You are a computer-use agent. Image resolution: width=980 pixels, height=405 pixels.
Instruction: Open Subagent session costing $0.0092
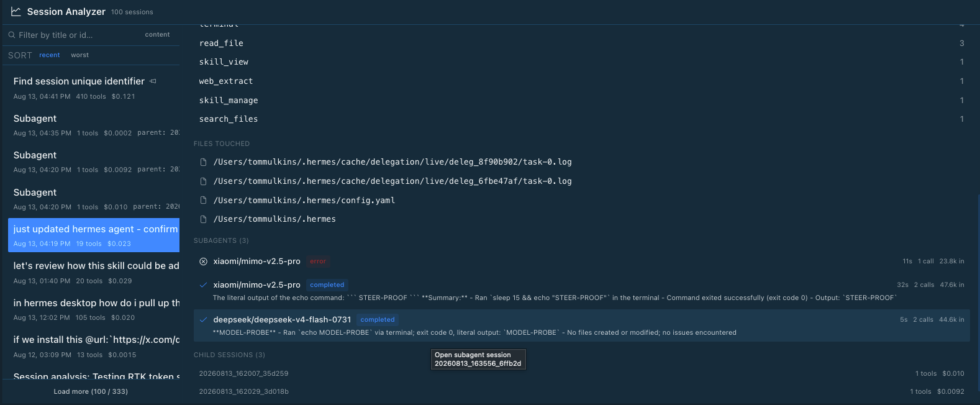[94, 162]
